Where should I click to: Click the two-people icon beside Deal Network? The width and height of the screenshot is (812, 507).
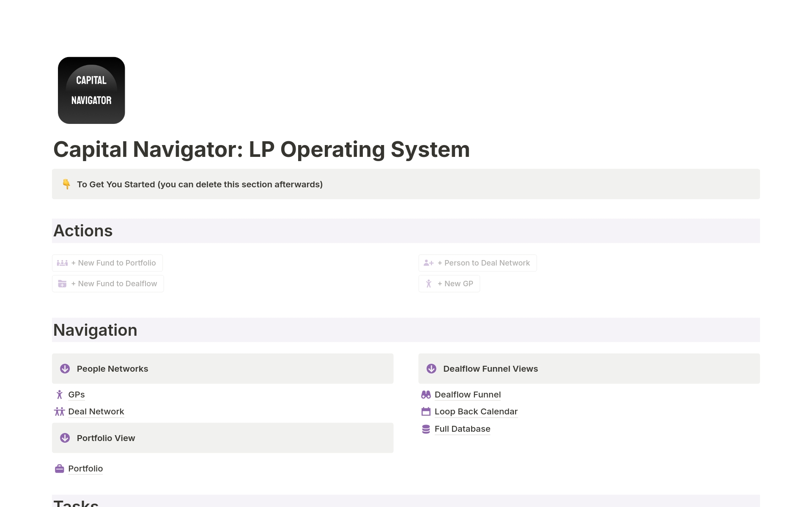pyautogui.click(x=60, y=411)
